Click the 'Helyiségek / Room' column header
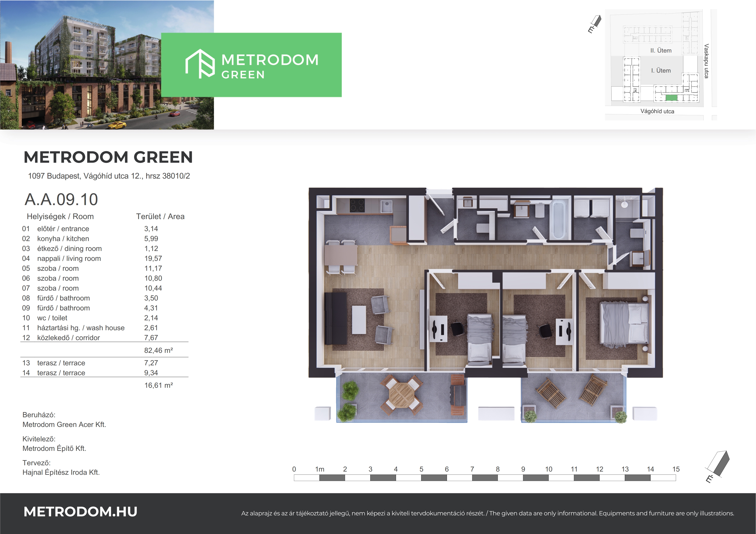This screenshot has width=756, height=534. pos(60,216)
